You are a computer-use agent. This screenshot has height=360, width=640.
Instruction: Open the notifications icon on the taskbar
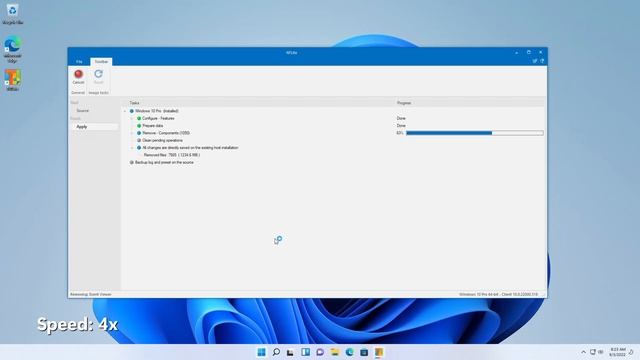click(x=631, y=352)
